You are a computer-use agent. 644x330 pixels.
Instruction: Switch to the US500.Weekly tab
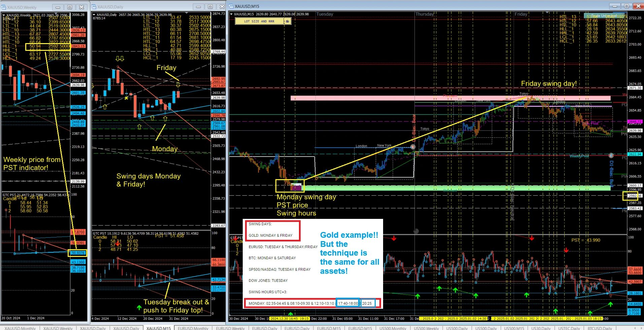click(426, 328)
